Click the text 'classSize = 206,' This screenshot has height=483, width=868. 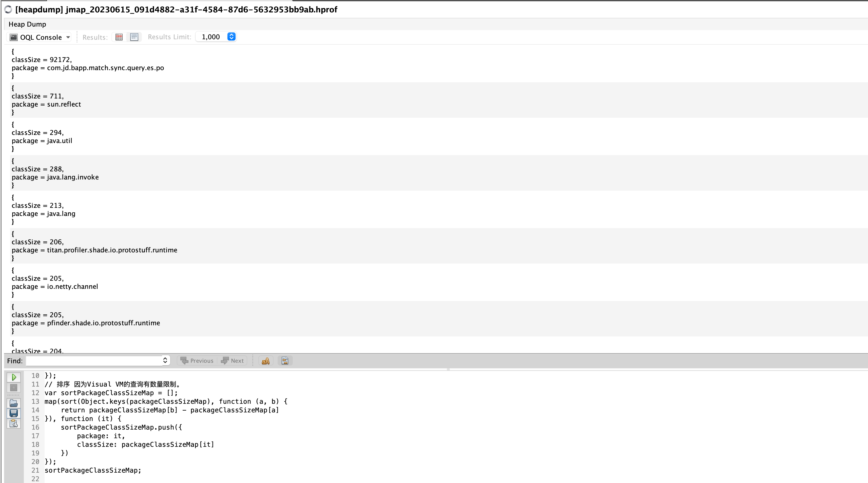coord(38,242)
